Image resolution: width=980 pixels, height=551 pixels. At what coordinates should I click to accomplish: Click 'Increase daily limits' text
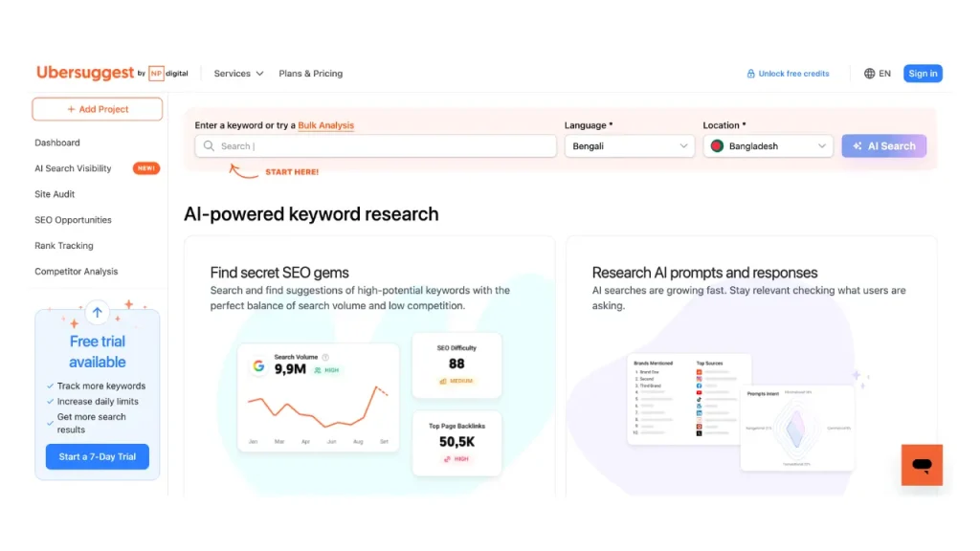[x=99, y=402]
